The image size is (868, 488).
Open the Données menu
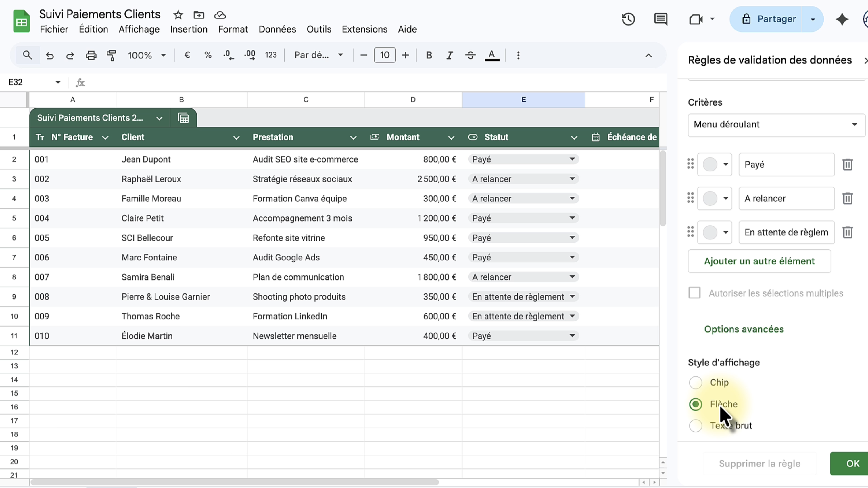(277, 29)
